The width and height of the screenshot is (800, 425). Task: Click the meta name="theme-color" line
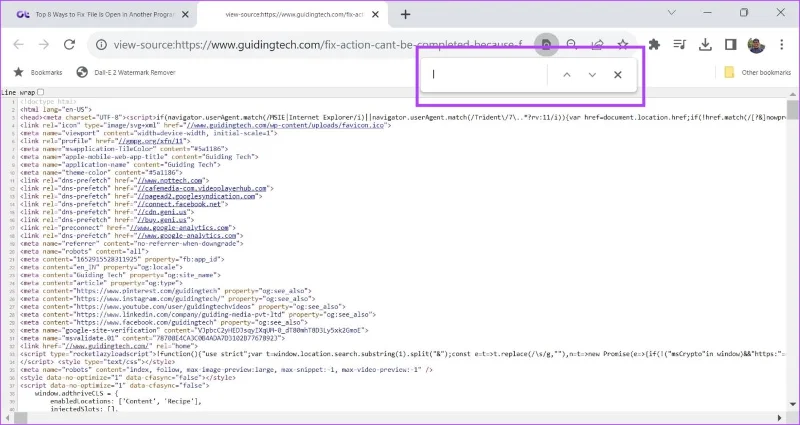101,172
